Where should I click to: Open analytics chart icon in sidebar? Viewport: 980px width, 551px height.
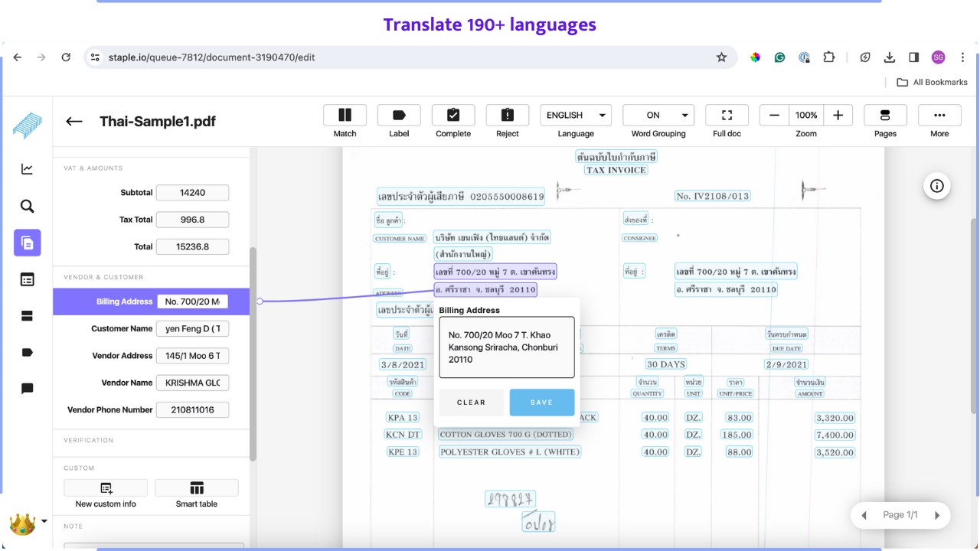pos(27,169)
